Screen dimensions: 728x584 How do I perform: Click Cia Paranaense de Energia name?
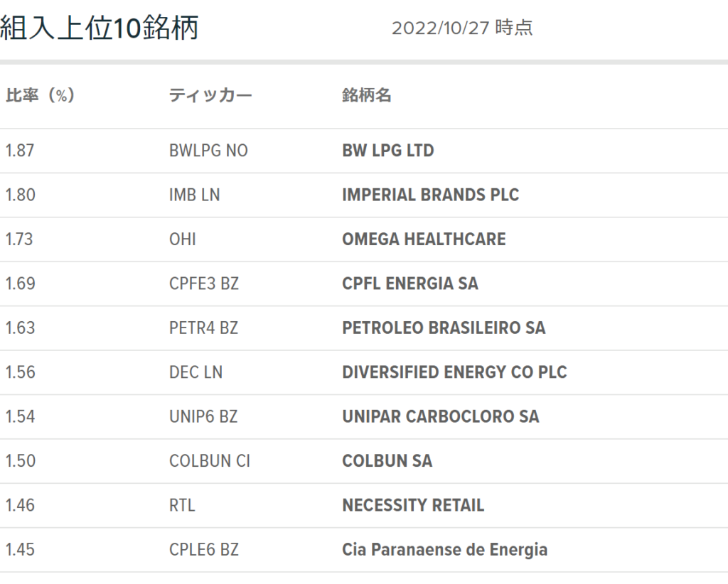tap(444, 549)
